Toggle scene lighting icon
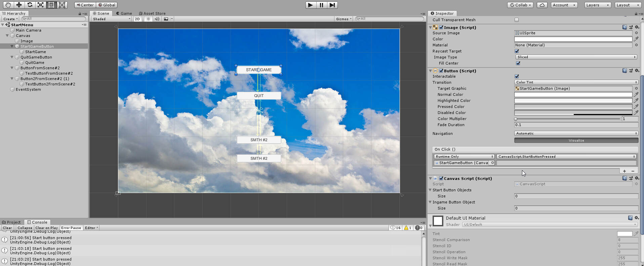 coord(148,19)
